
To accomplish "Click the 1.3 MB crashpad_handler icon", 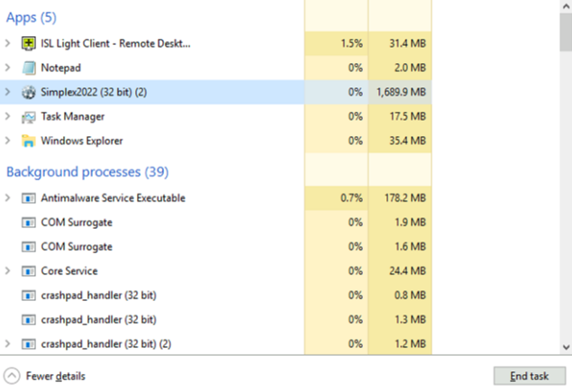I will tap(29, 320).
